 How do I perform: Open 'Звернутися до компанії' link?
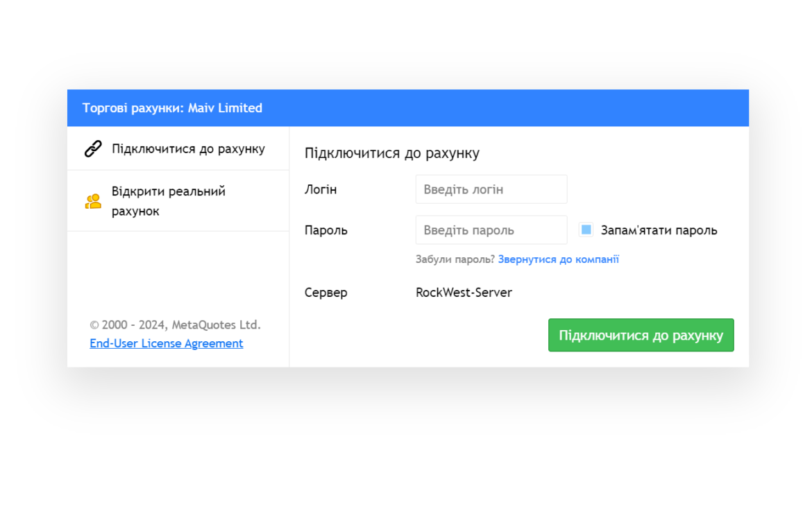[558, 259]
